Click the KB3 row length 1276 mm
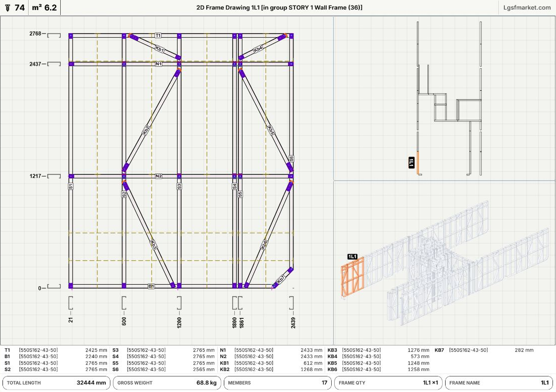 click(x=419, y=350)
